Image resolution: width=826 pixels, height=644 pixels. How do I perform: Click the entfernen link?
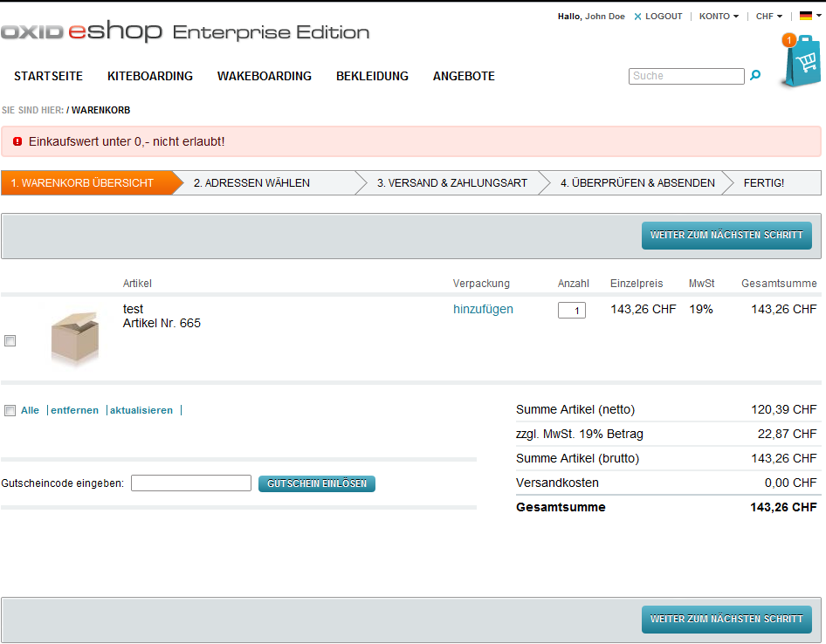pyautogui.click(x=74, y=410)
